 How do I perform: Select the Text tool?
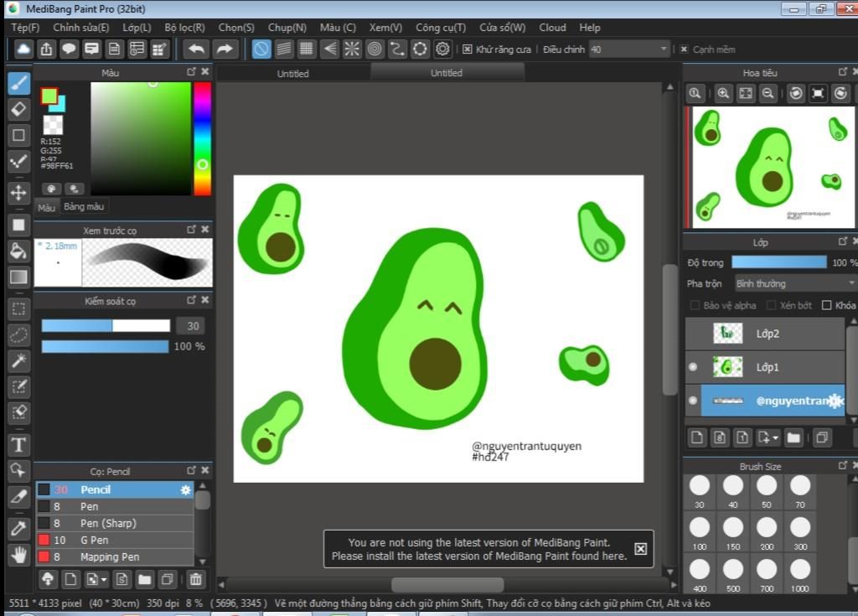tap(18, 445)
